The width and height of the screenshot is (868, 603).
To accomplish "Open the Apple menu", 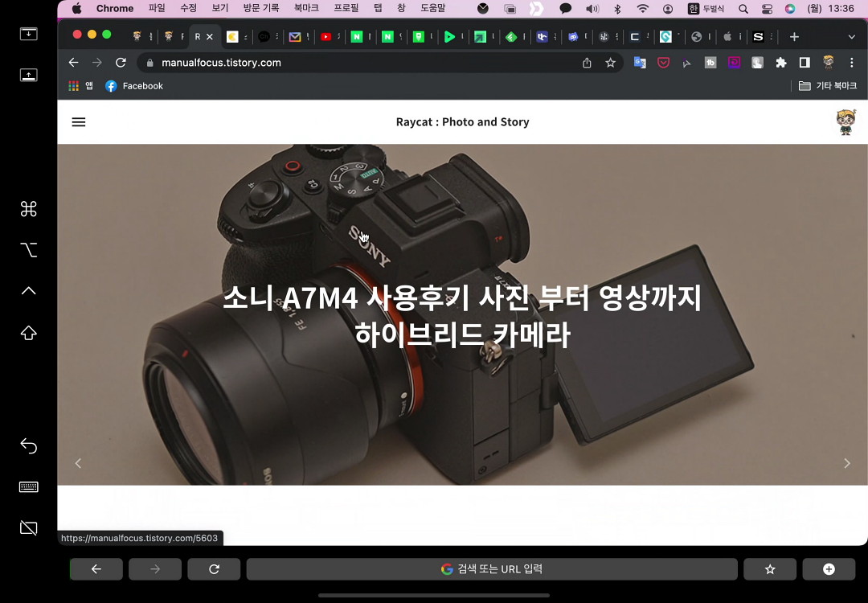I will tap(77, 8).
